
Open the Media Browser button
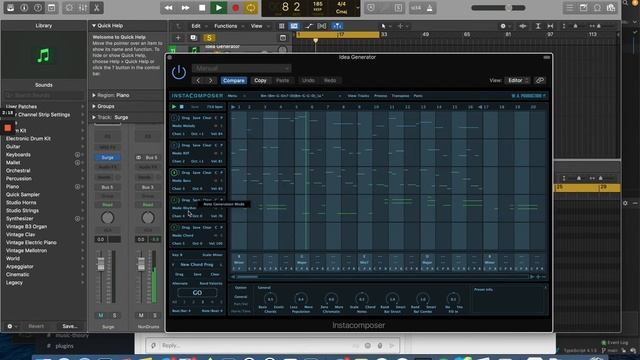point(611,8)
